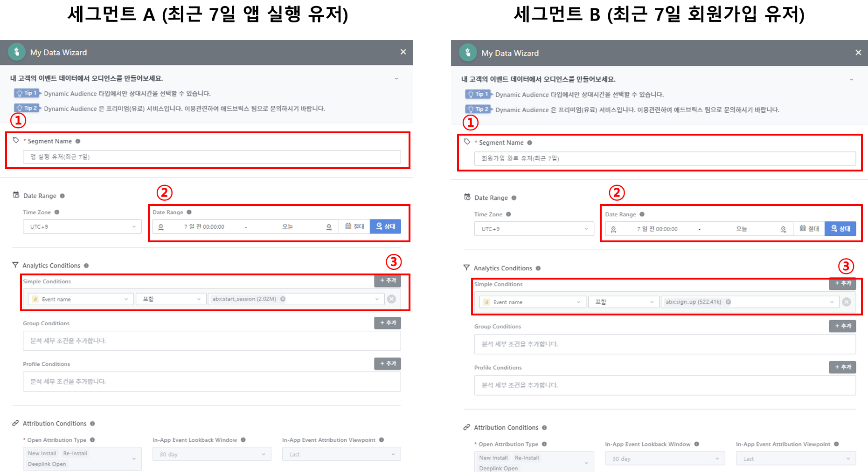This screenshot has width=868, height=472.
Task: Click Open Attribution Type info icon in Segment A
Action: tap(92, 440)
